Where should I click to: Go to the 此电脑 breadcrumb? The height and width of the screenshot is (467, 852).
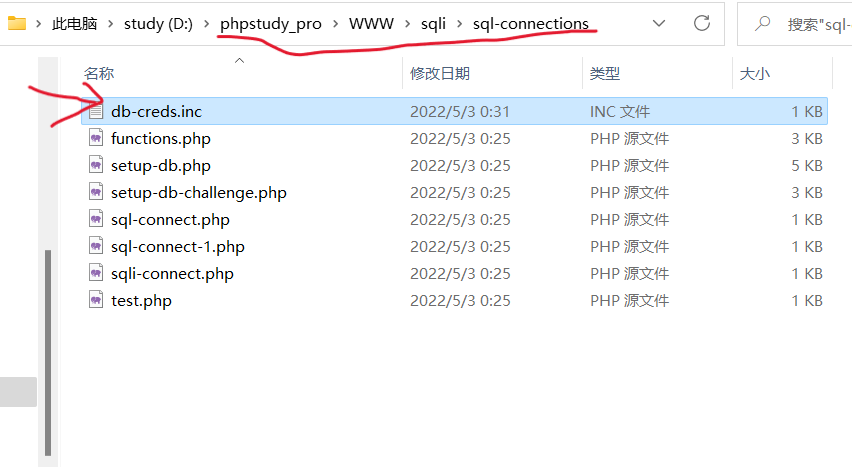coord(74,24)
